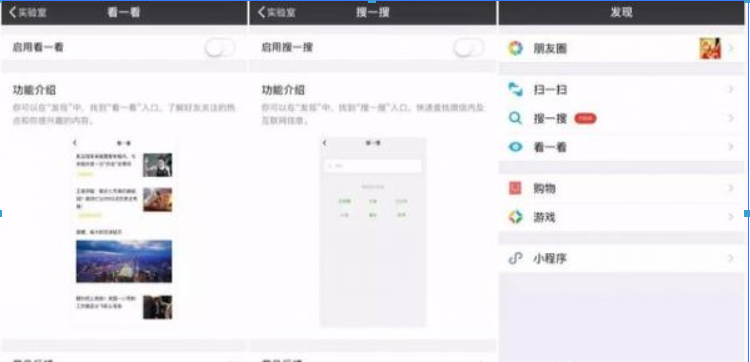The width and height of the screenshot is (750, 362).
Task: Click the 看一看 feature description paragraph
Action: pyautogui.click(x=124, y=114)
